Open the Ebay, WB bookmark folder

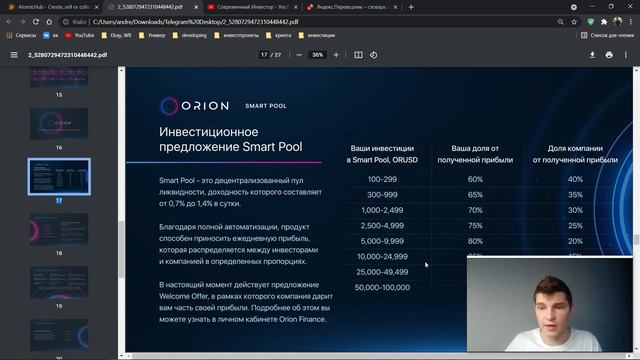tap(116, 35)
